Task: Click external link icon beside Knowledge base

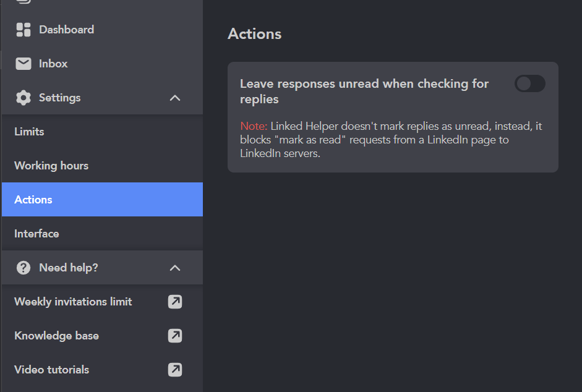Action: click(175, 336)
